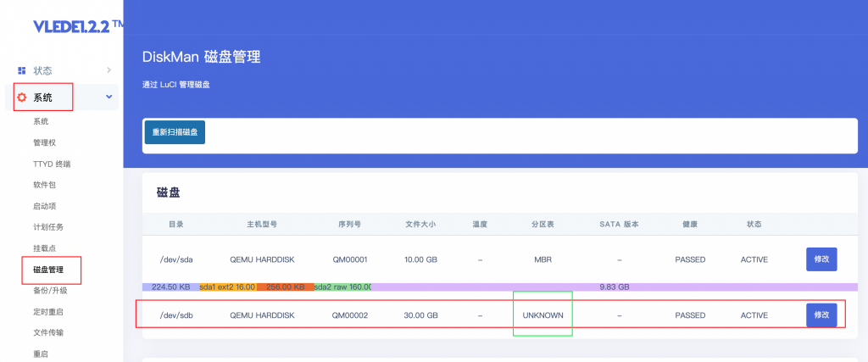Open 文件传输 menu entry
This screenshot has height=362, width=868.
click(48, 332)
